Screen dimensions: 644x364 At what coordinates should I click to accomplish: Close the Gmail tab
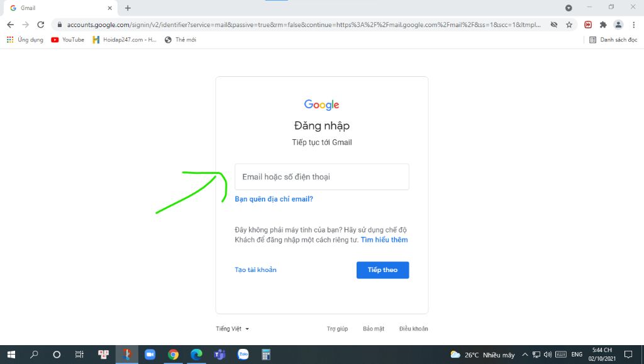click(109, 8)
